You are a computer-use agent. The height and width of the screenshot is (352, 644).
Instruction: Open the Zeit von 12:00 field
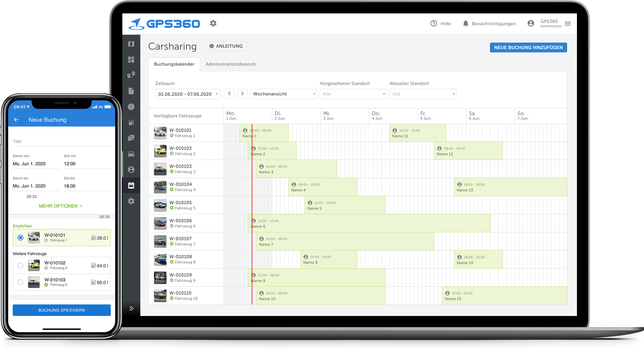87,164
